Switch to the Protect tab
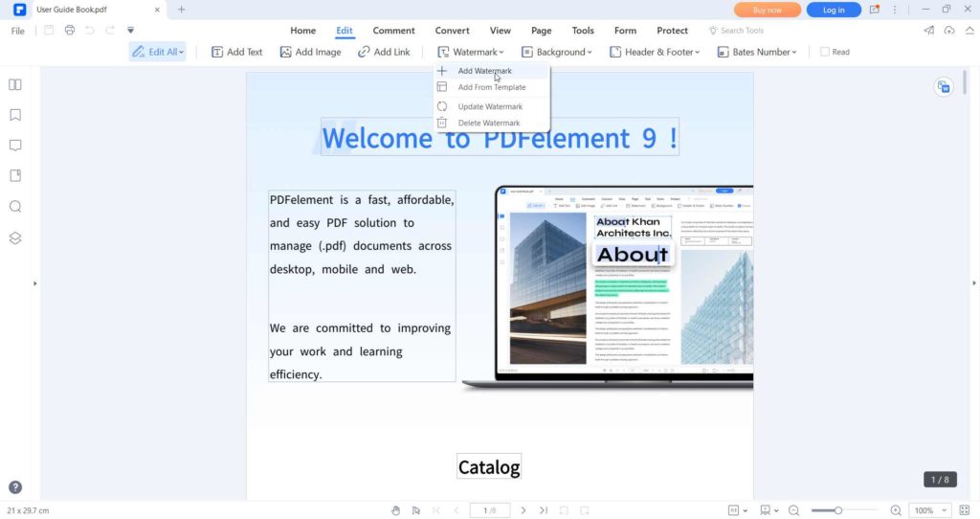Image resolution: width=980 pixels, height=519 pixels. coord(672,30)
